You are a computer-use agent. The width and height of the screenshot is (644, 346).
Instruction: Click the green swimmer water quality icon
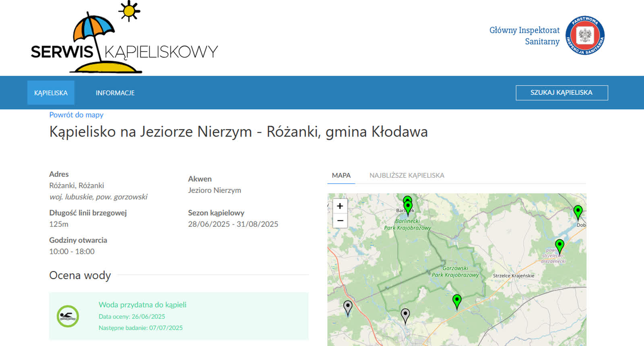pyautogui.click(x=68, y=316)
